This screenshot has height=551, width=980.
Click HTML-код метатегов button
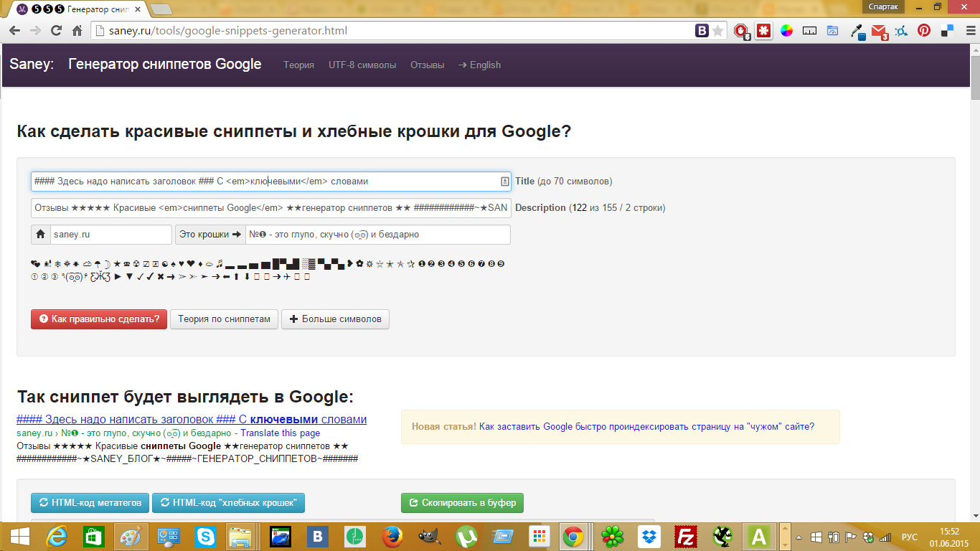[90, 503]
